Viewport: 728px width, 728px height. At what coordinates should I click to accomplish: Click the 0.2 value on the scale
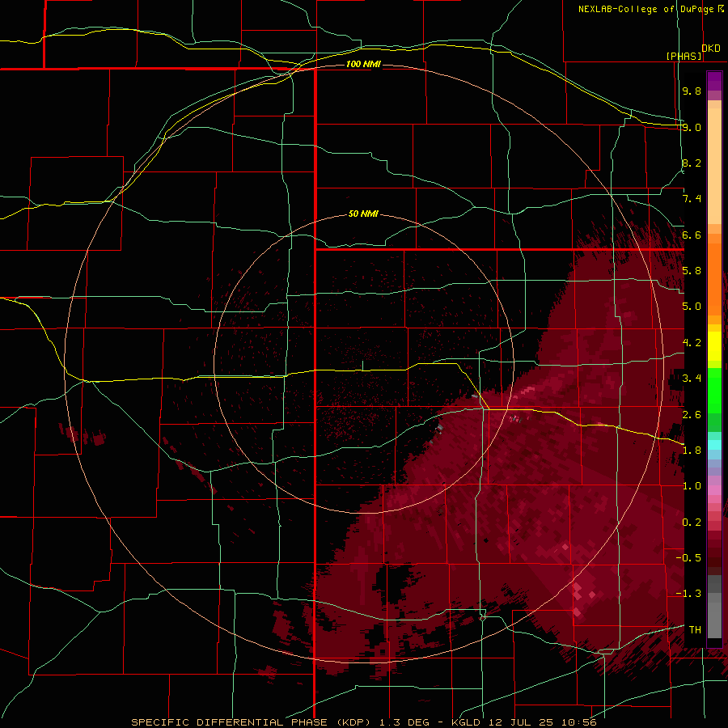pos(692,523)
